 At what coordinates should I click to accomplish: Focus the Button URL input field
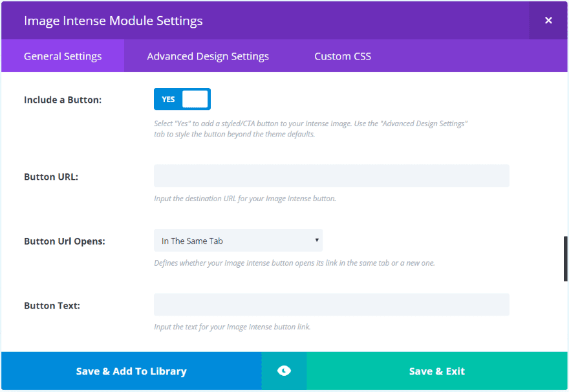click(x=331, y=176)
